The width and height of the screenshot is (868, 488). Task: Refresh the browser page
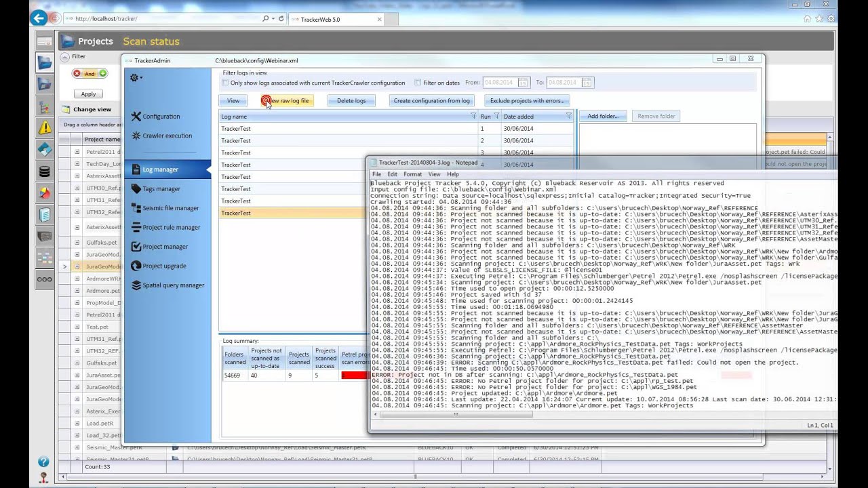click(x=281, y=19)
